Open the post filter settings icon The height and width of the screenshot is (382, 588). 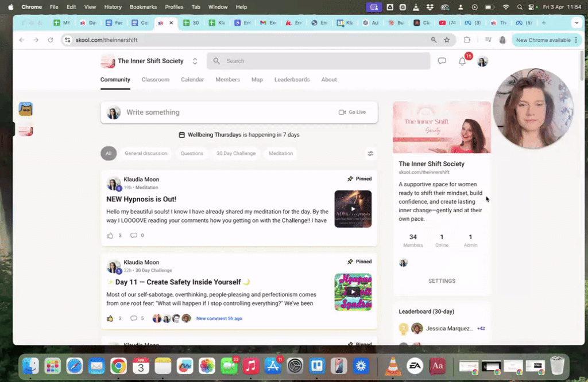(x=370, y=154)
